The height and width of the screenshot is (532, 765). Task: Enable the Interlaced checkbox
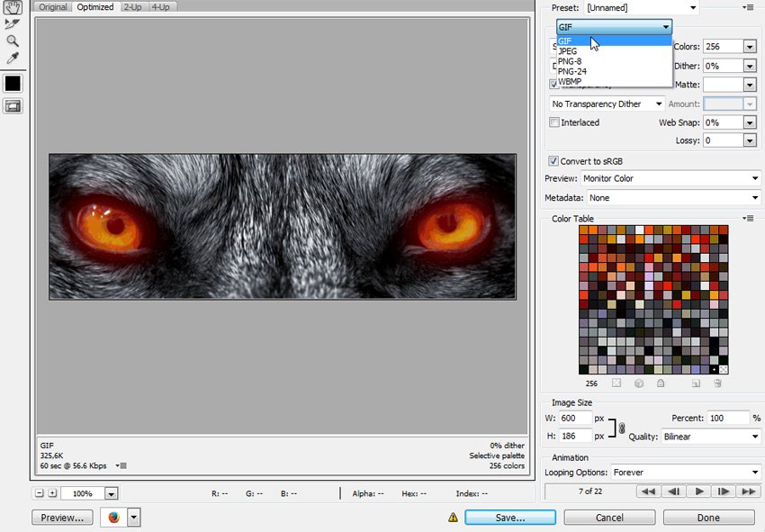pos(554,122)
